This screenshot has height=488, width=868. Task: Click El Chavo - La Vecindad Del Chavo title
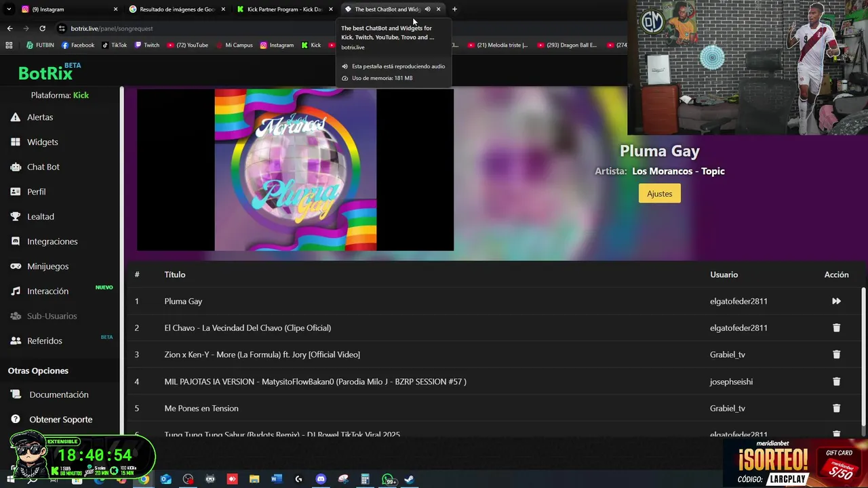point(248,328)
